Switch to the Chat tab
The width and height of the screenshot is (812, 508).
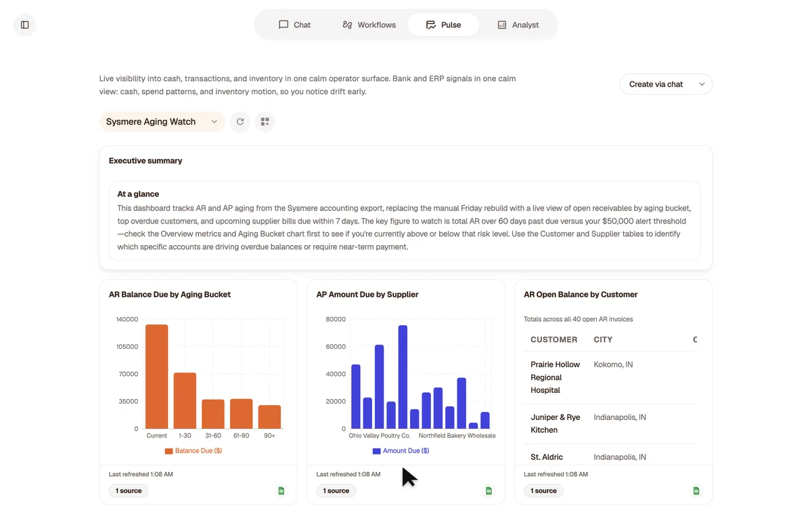(x=294, y=25)
